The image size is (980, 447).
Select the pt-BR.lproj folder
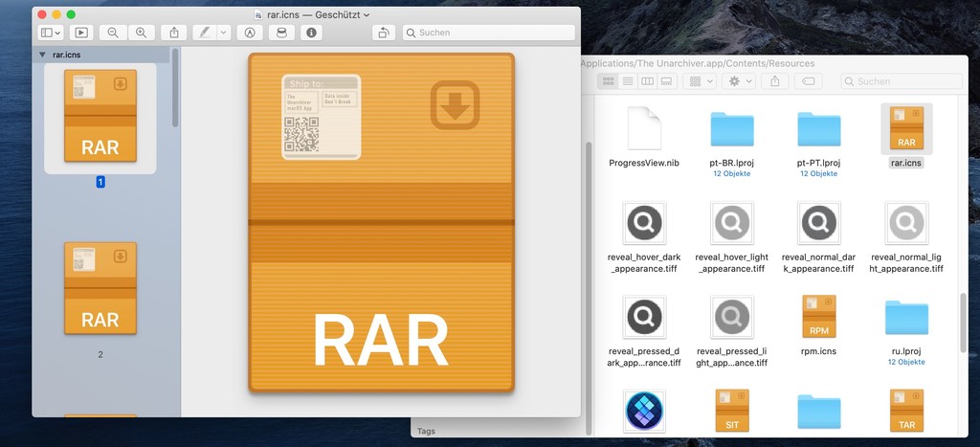click(x=732, y=129)
